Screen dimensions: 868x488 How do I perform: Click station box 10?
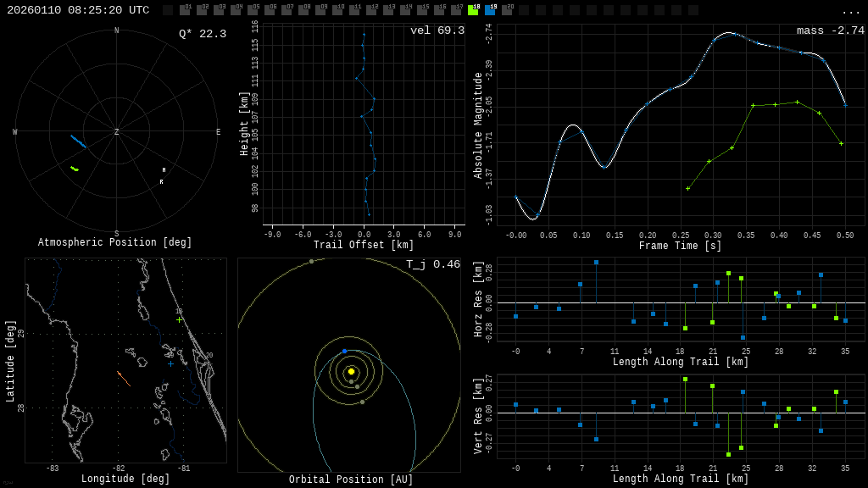click(x=337, y=10)
